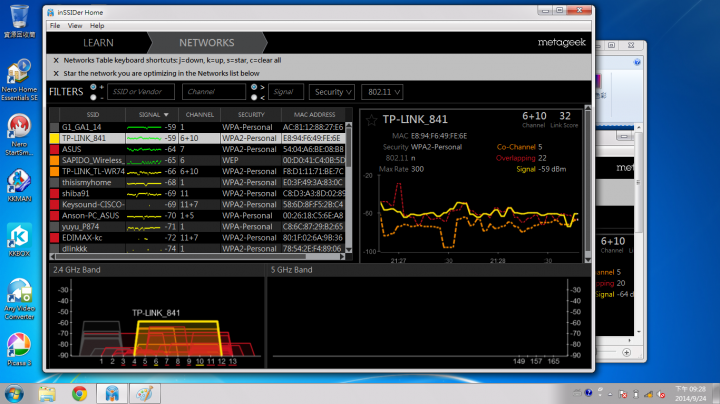Open the Windows Start menu
720x404 pixels.
click(14, 394)
